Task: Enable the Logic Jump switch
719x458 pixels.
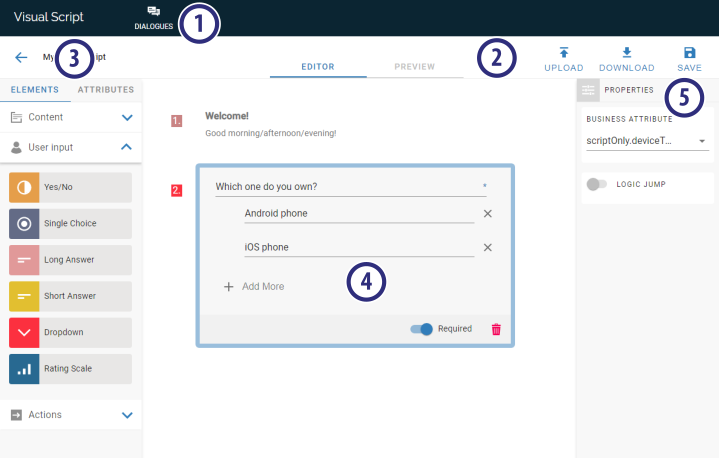Action: [x=596, y=184]
